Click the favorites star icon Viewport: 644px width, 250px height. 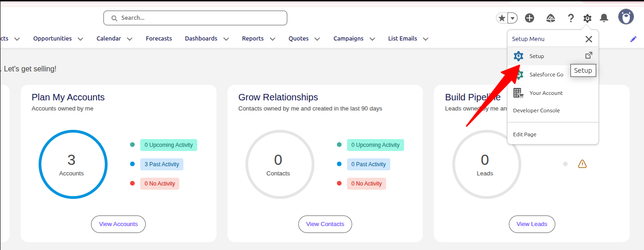502,18
